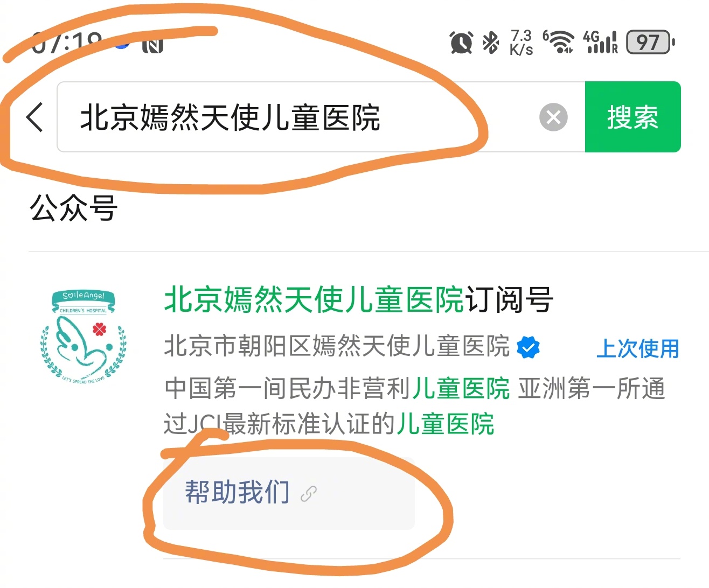
Task: Tap the alarm clock status icon
Action: pos(461,43)
